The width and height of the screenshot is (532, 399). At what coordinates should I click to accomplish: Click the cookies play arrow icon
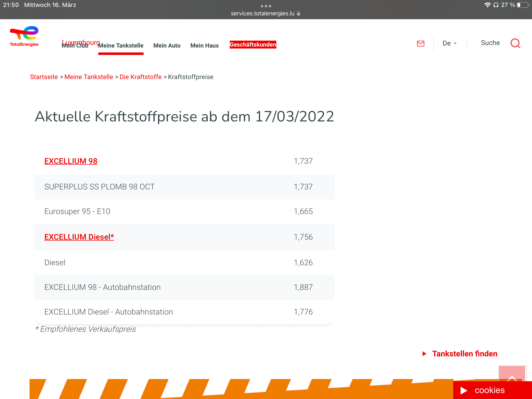tap(464, 390)
